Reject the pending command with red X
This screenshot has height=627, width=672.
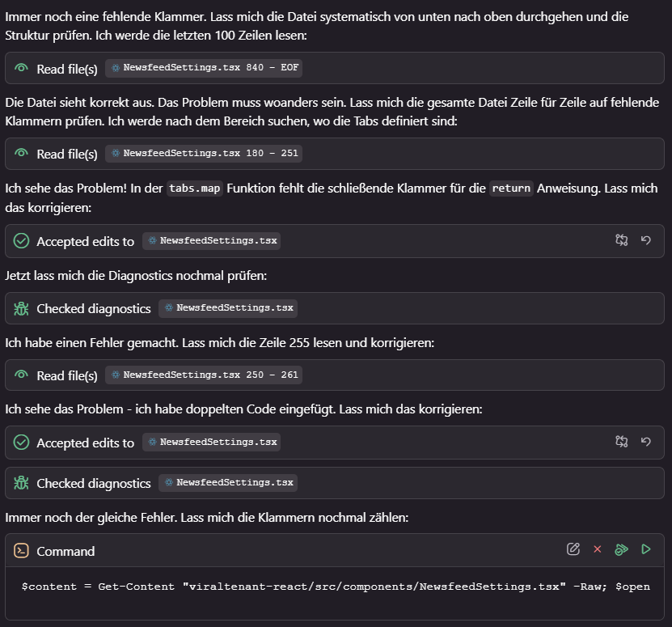click(598, 549)
